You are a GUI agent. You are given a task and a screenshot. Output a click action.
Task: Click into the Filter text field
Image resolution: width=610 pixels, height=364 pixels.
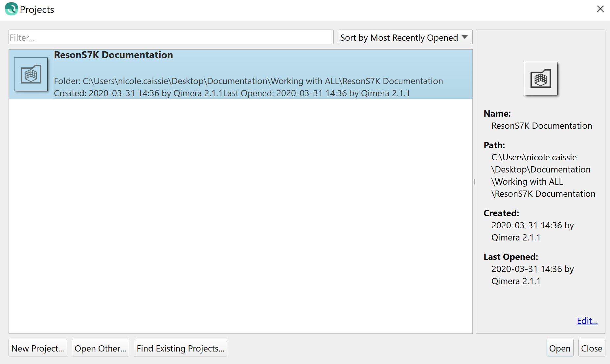tap(171, 37)
